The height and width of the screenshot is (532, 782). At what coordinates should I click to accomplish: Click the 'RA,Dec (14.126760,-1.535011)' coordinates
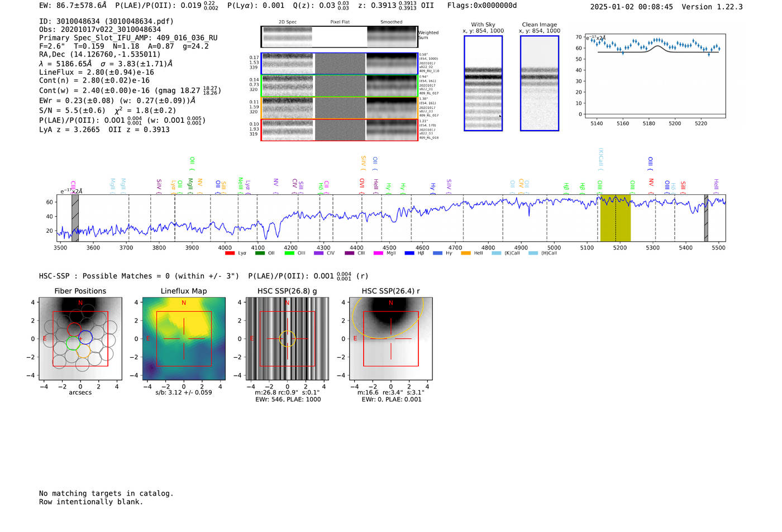click(100, 54)
